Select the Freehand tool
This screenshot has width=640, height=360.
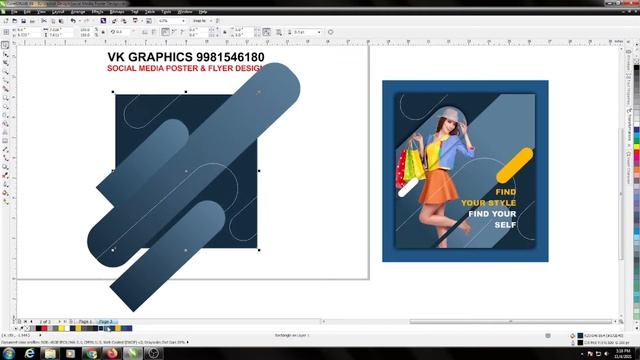click(x=5, y=80)
